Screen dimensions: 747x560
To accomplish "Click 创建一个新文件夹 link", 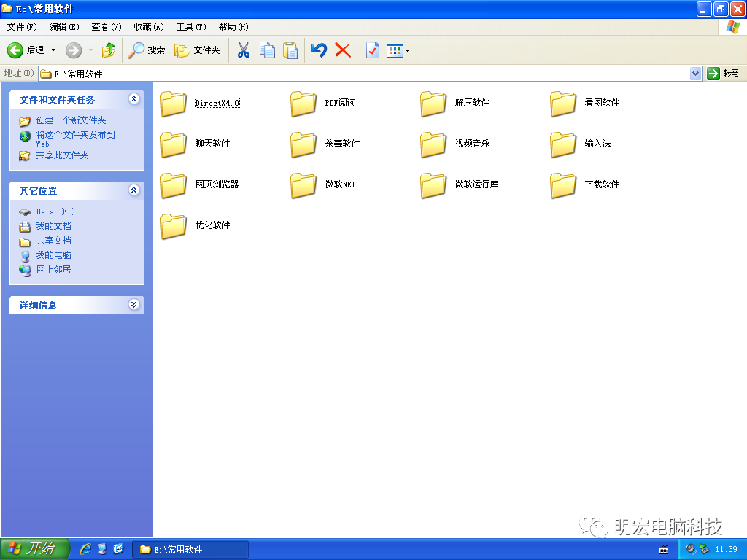I will (71, 120).
